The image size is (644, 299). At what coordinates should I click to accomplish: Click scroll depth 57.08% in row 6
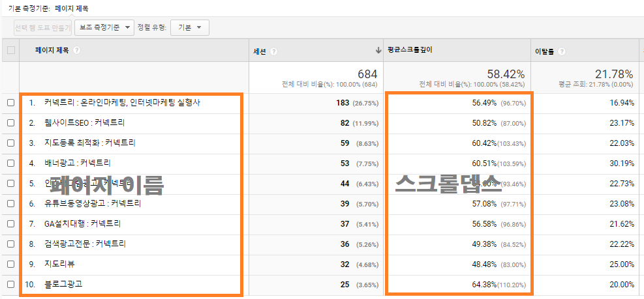pyautogui.click(x=484, y=203)
